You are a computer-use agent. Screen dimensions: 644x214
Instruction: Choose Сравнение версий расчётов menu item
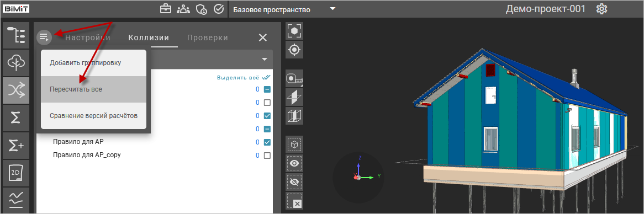coord(94,116)
